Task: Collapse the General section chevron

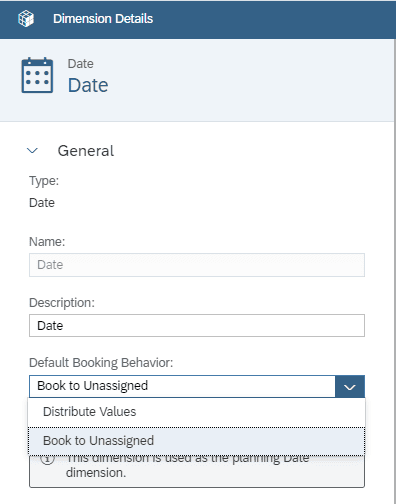Action: [32, 151]
